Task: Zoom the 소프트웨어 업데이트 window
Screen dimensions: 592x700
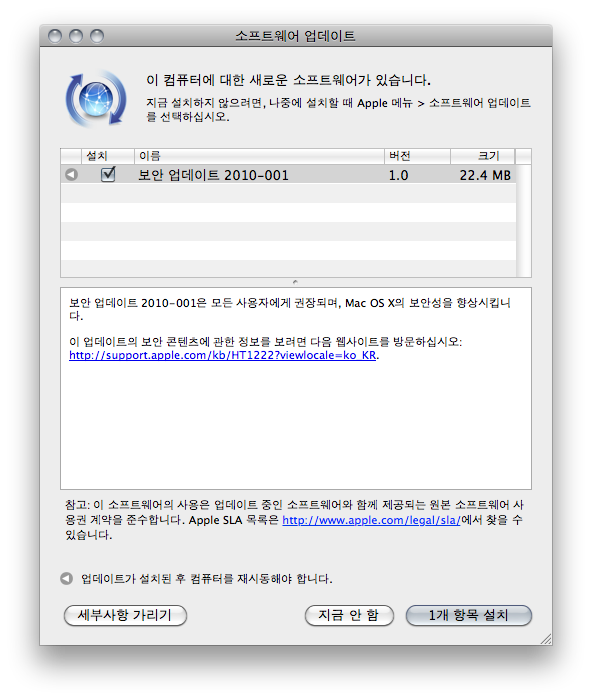Action: pos(97,36)
